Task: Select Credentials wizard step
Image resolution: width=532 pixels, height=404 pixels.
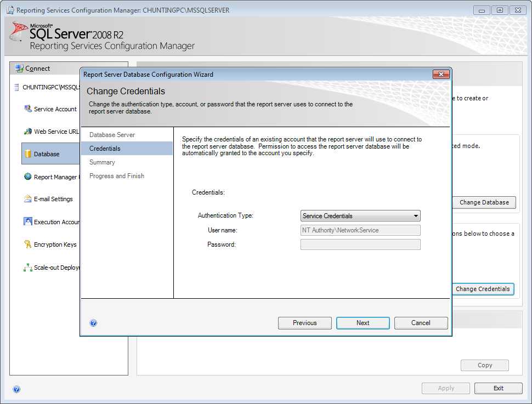Action: click(x=127, y=149)
